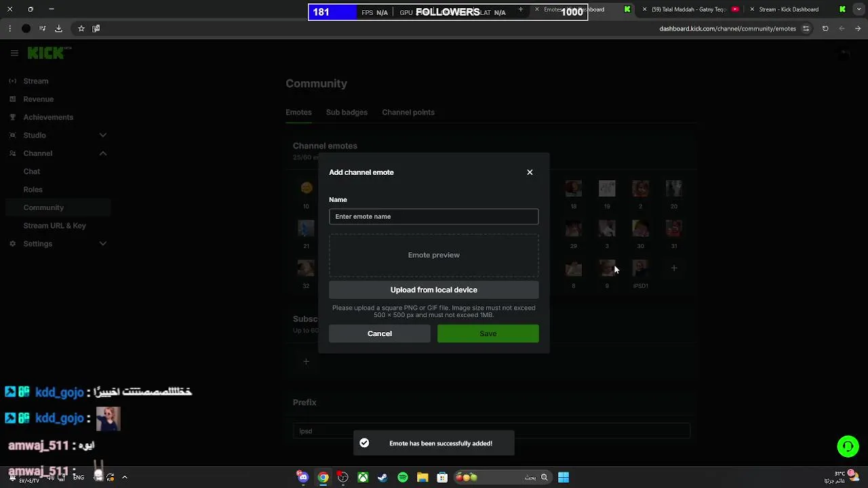Open Xbox app from the taskbar
868x488 pixels.
click(x=363, y=477)
